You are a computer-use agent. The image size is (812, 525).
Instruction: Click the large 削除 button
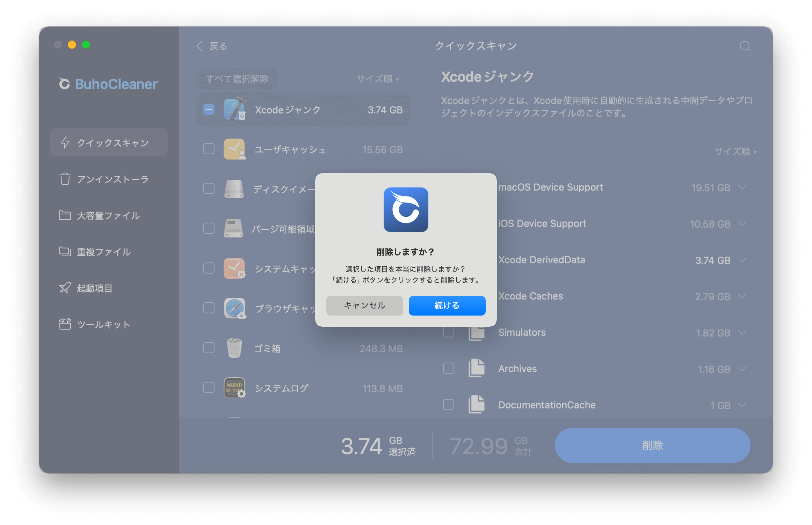[652, 445]
